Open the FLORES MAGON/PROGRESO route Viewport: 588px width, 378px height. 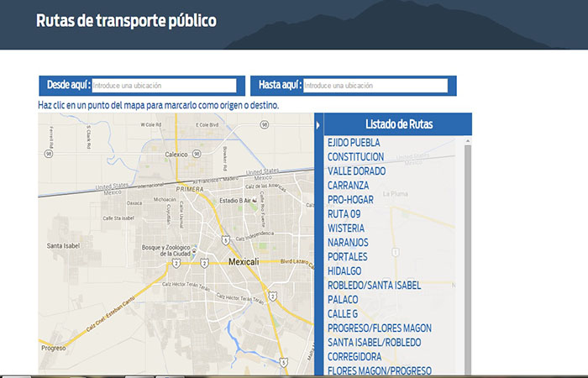[380, 370]
